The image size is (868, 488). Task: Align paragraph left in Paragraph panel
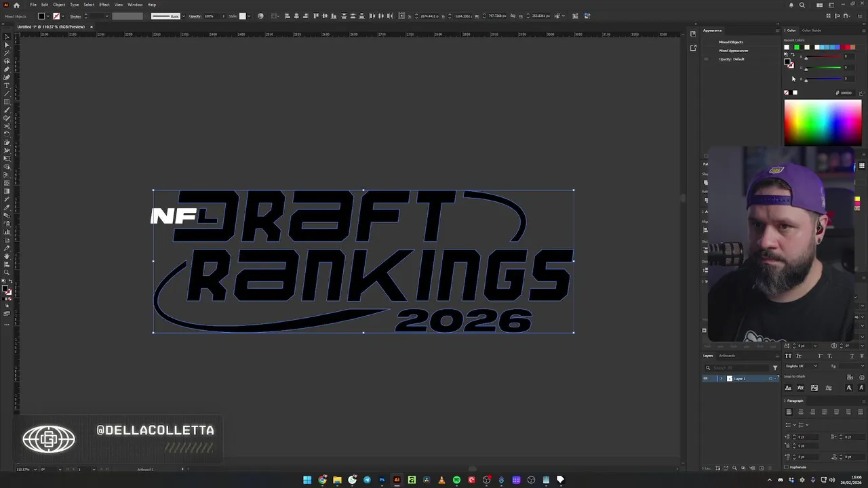tap(789, 412)
